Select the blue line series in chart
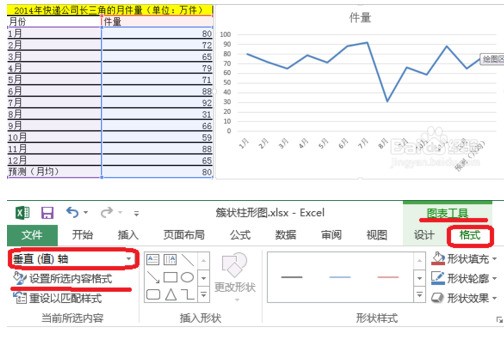This screenshot has height=363, width=504. 377,72
